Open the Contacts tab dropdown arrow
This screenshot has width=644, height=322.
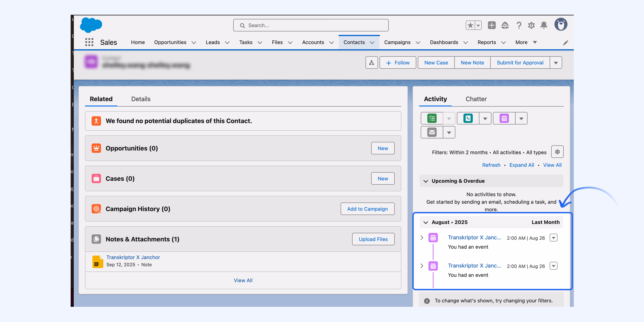pyautogui.click(x=372, y=42)
